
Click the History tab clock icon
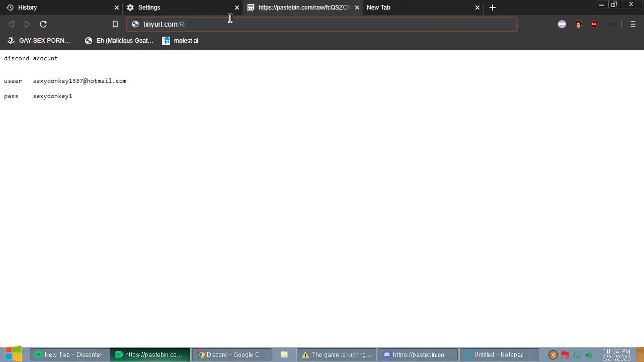click(10, 8)
